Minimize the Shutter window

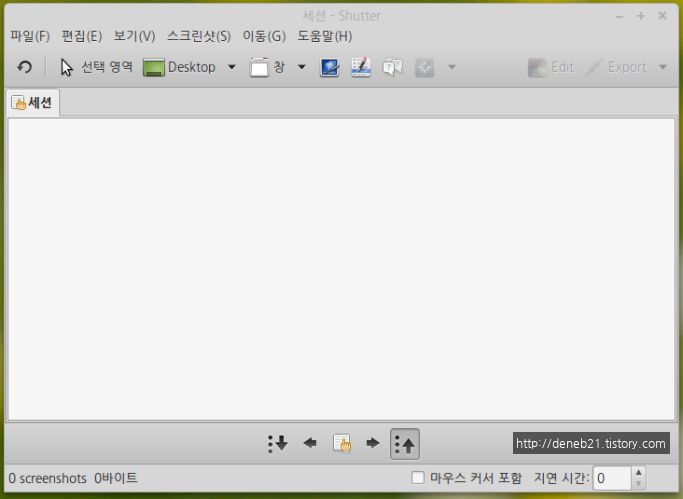coord(619,16)
